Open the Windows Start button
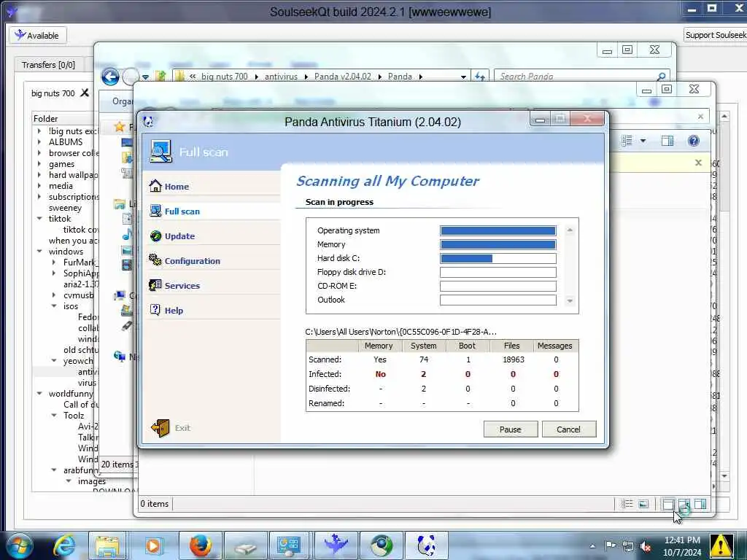Viewport: 747px width, 560px height. tap(18, 545)
